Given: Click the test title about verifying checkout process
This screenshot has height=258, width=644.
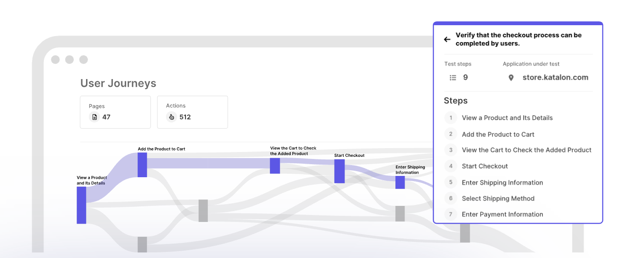Looking at the screenshot, I should 518,39.
